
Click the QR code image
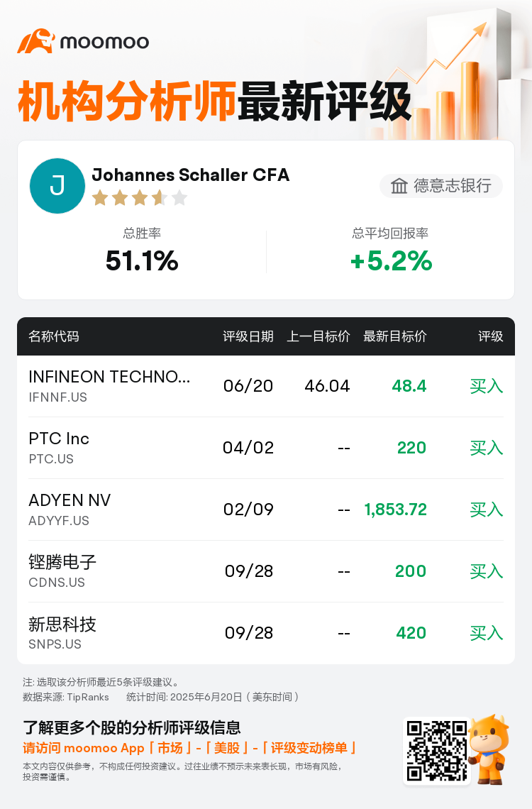point(437,751)
